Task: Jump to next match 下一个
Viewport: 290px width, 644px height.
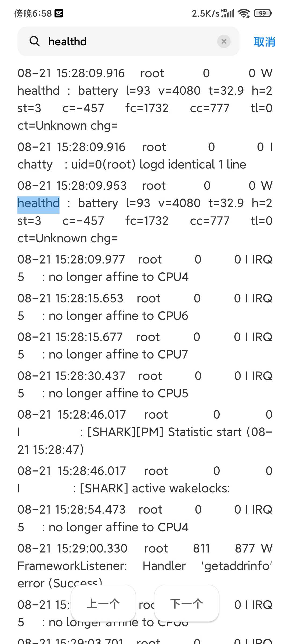Action: (187, 604)
